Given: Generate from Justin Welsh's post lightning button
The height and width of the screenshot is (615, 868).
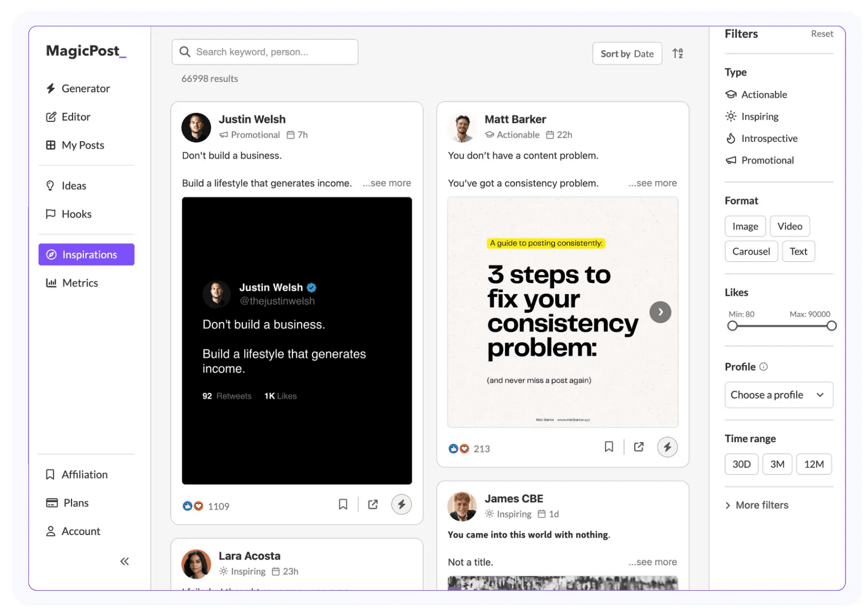Looking at the screenshot, I should pos(401,504).
